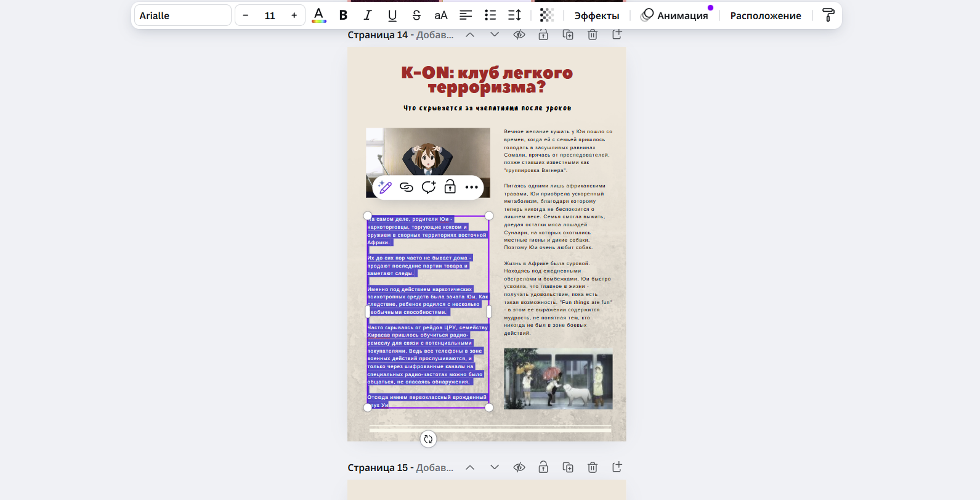Open Эффекты text effects
Viewport: 980px width, 500px height.
pos(597,15)
